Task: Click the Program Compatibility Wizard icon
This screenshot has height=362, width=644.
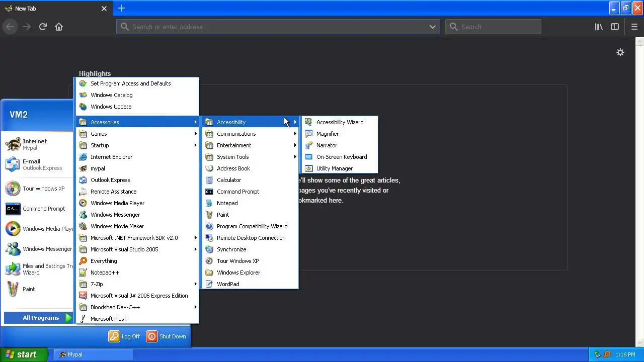Action: pyautogui.click(x=209, y=226)
